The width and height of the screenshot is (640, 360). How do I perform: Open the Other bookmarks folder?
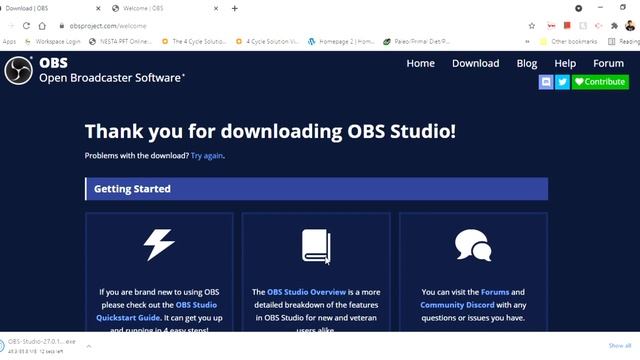[x=569, y=42]
